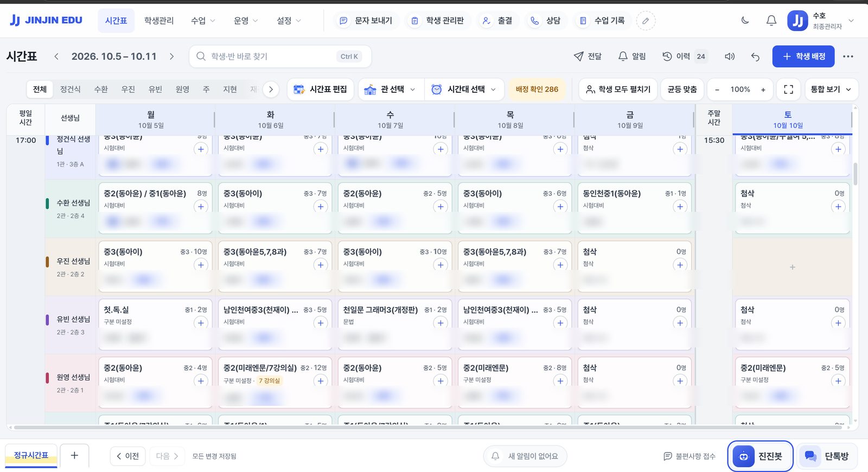Open the 학생관리 menu
This screenshot has height=472, width=868.
pos(159,21)
